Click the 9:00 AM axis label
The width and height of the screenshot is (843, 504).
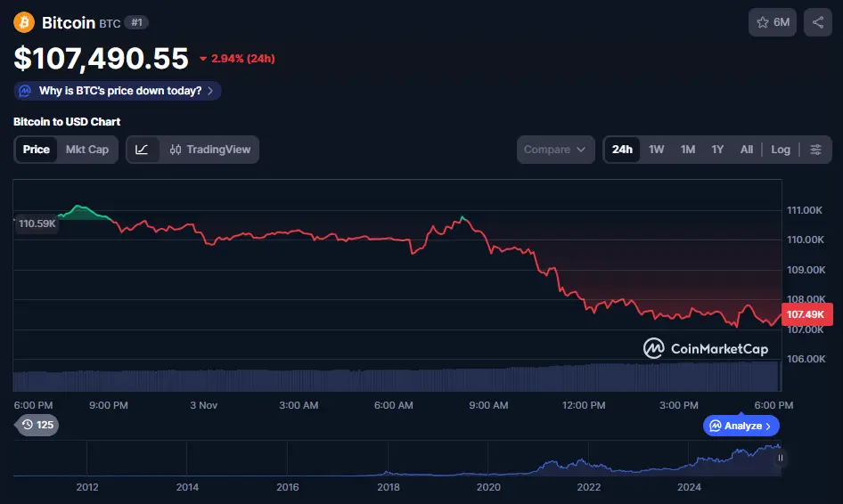pyautogui.click(x=488, y=405)
